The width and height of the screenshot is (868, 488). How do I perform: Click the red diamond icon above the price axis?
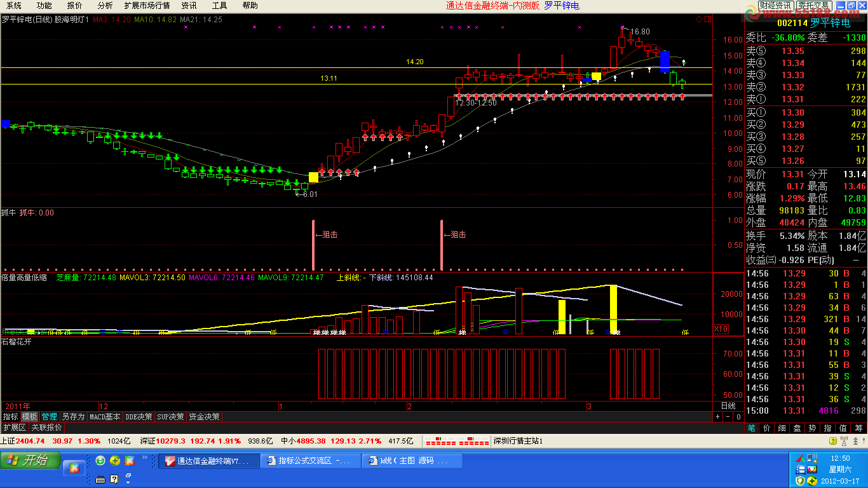699,20
